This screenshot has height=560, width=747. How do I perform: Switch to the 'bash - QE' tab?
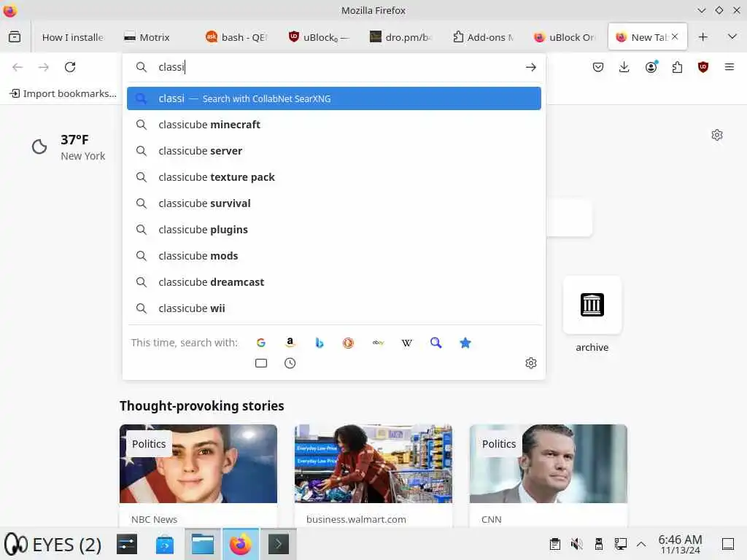[x=236, y=37]
